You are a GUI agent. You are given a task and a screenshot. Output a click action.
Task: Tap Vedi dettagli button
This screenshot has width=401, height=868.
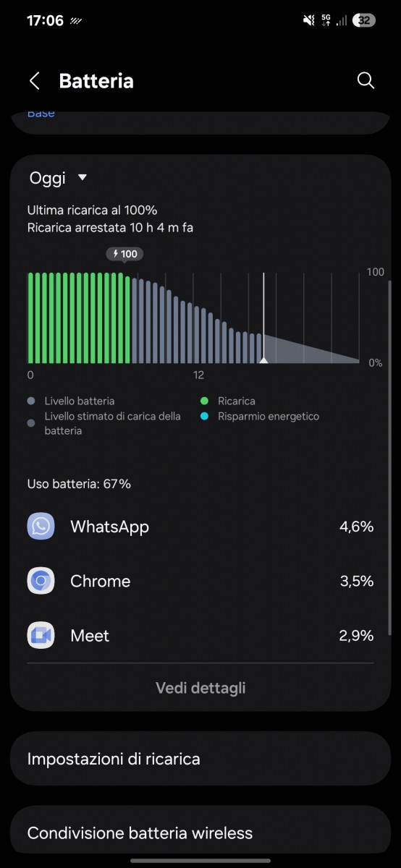click(200, 688)
